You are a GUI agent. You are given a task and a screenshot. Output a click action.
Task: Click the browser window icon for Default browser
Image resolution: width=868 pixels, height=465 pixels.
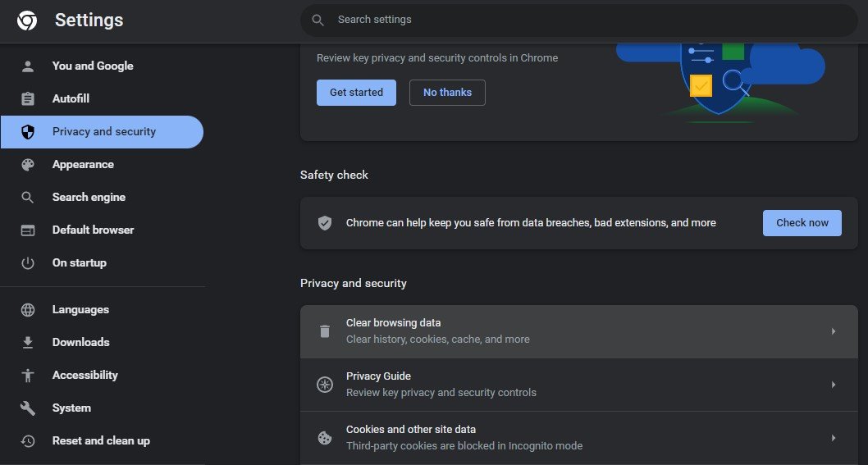(x=28, y=230)
